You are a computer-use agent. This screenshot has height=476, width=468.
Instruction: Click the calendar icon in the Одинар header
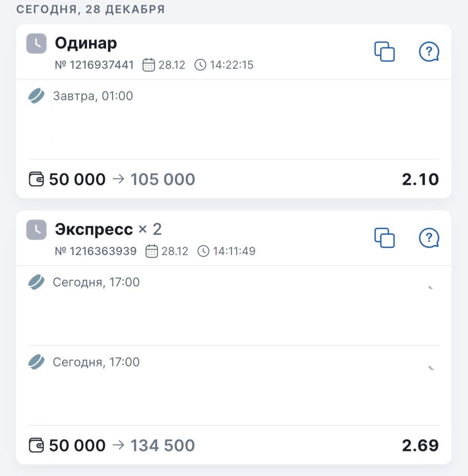[148, 65]
